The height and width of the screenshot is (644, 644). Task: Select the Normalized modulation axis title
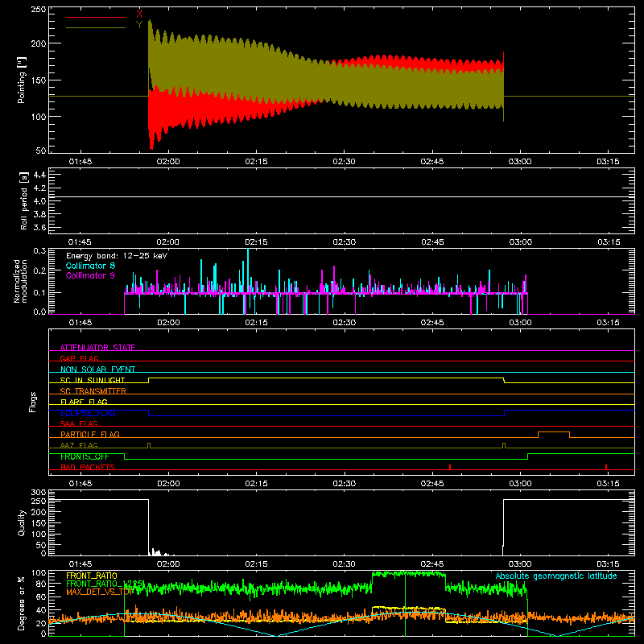[x=20, y=281]
